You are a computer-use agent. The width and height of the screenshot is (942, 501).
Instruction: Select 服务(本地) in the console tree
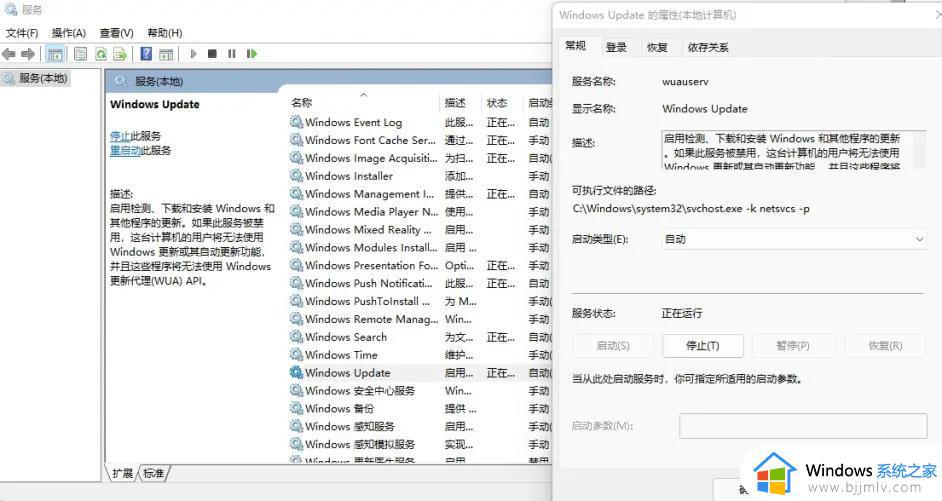coord(43,78)
